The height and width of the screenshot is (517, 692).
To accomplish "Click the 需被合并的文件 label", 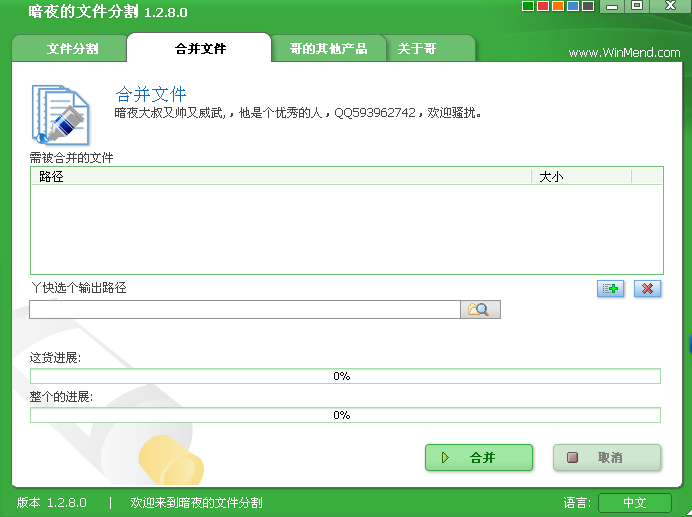I will (x=71, y=158).
